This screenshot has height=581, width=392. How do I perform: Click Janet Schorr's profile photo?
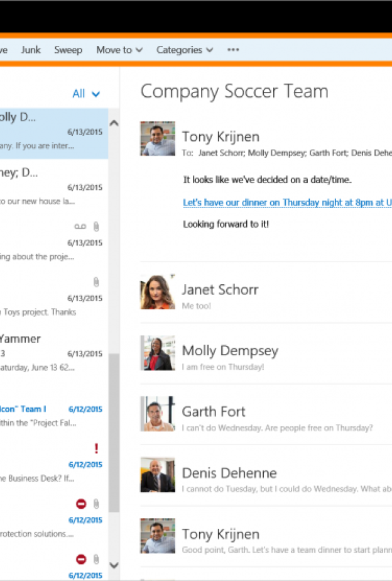158,292
